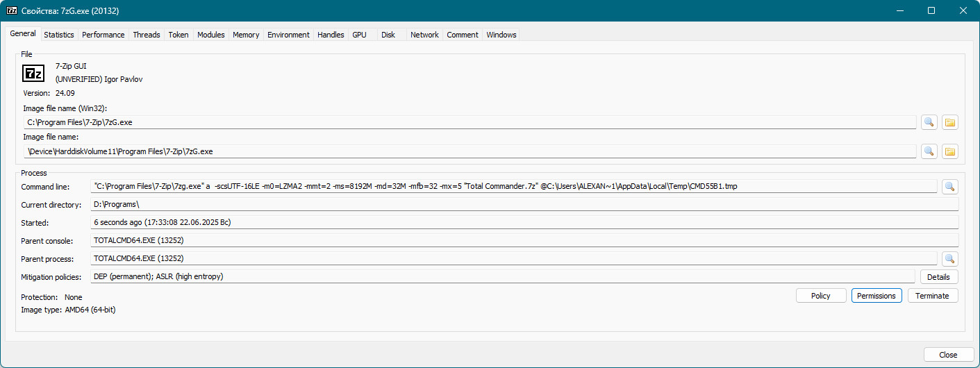Switch to the Statistics tab
The image size is (980, 368).
coord(59,35)
